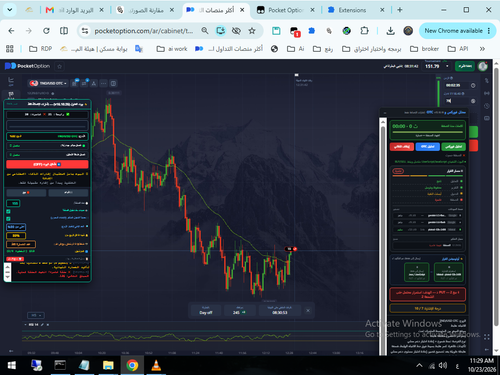Open the circular icon in right sidebar
The image size is (500, 375).
[x=487, y=106]
